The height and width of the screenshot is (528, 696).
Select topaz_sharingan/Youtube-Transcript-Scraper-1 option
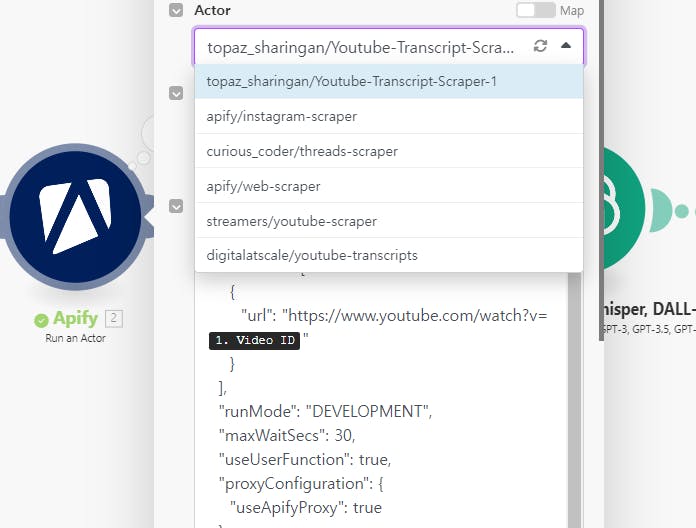click(389, 82)
